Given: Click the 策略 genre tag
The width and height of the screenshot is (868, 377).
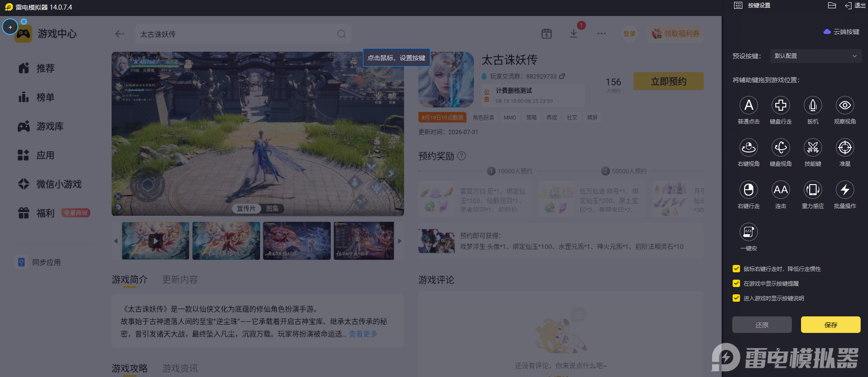Looking at the screenshot, I should (531, 118).
